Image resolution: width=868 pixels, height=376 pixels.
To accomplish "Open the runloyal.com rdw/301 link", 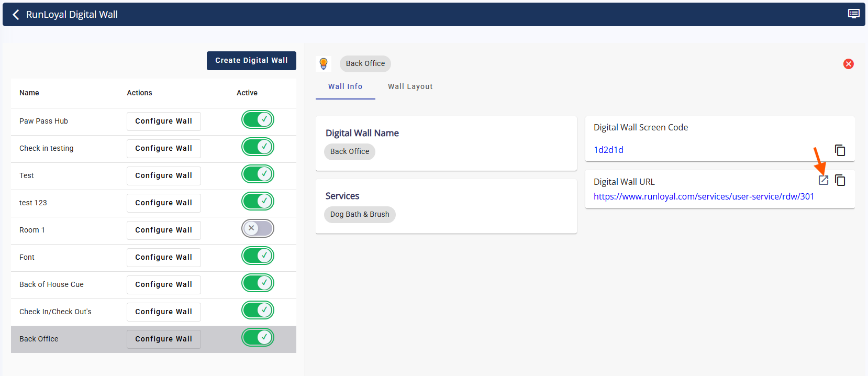I will coord(704,196).
